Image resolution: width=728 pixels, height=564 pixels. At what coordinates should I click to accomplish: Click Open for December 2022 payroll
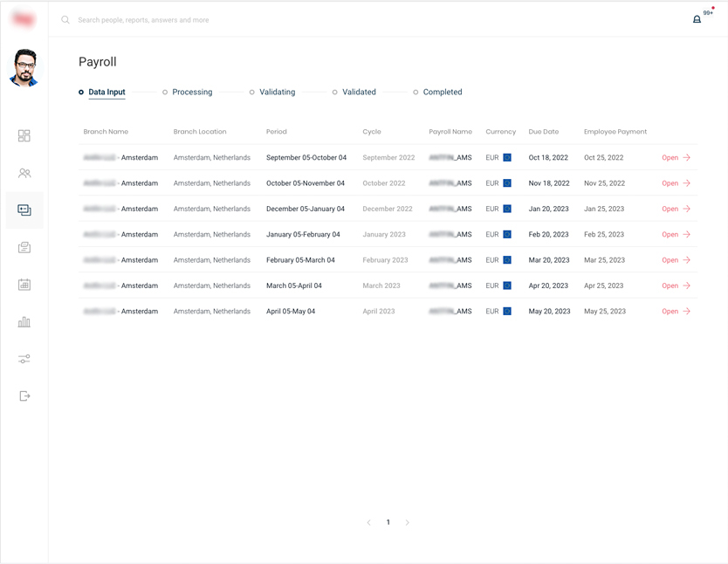(x=676, y=210)
